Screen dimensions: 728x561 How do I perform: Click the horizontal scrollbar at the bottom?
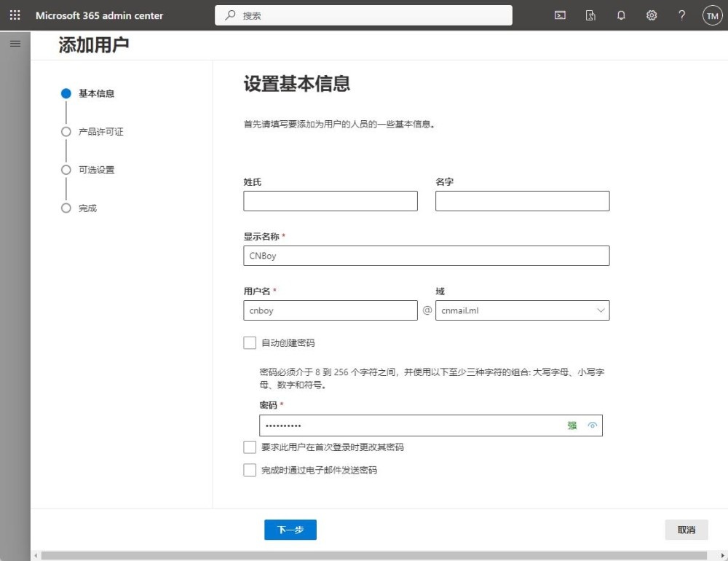(x=364, y=556)
